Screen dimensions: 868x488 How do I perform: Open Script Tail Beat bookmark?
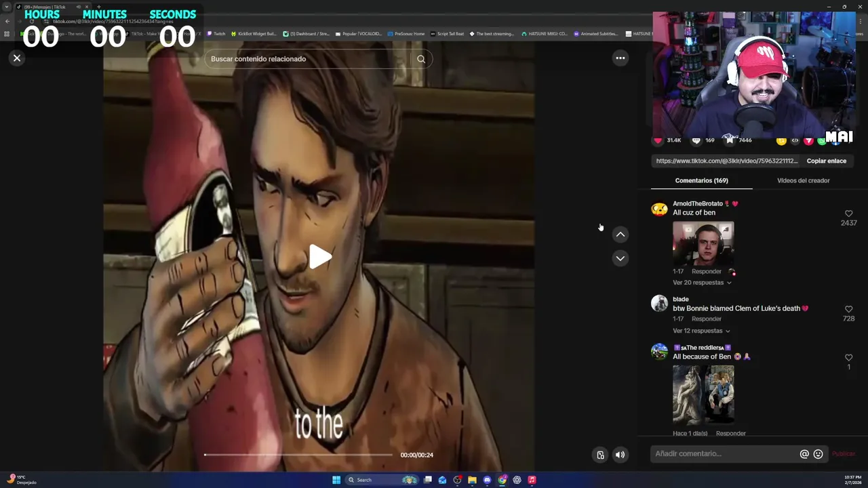tap(447, 34)
